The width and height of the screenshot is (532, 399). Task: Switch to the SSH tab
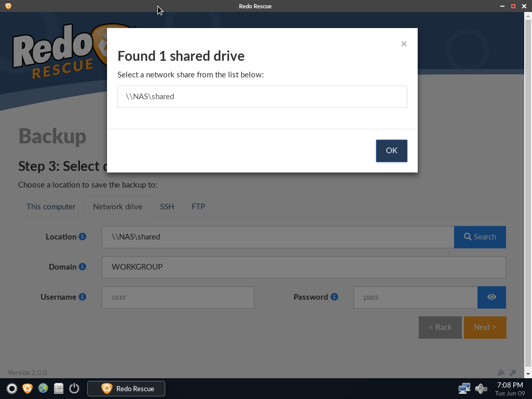point(167,207)
